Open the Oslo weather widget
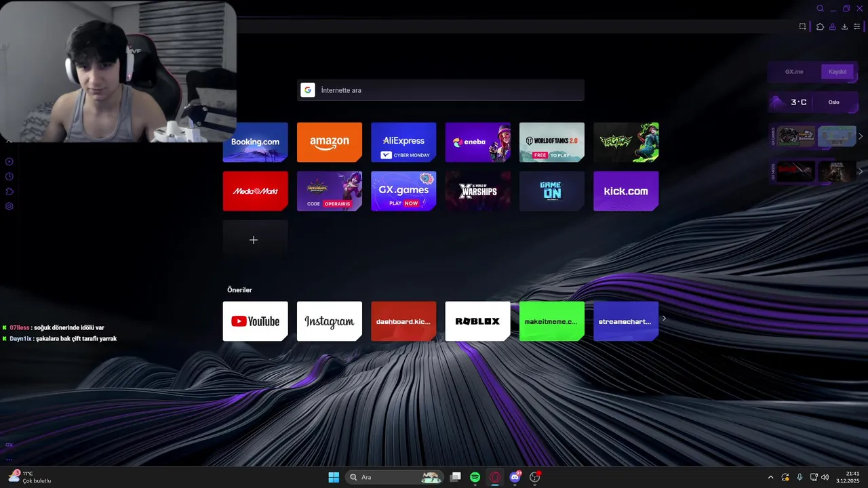 (x=813, y=102)
